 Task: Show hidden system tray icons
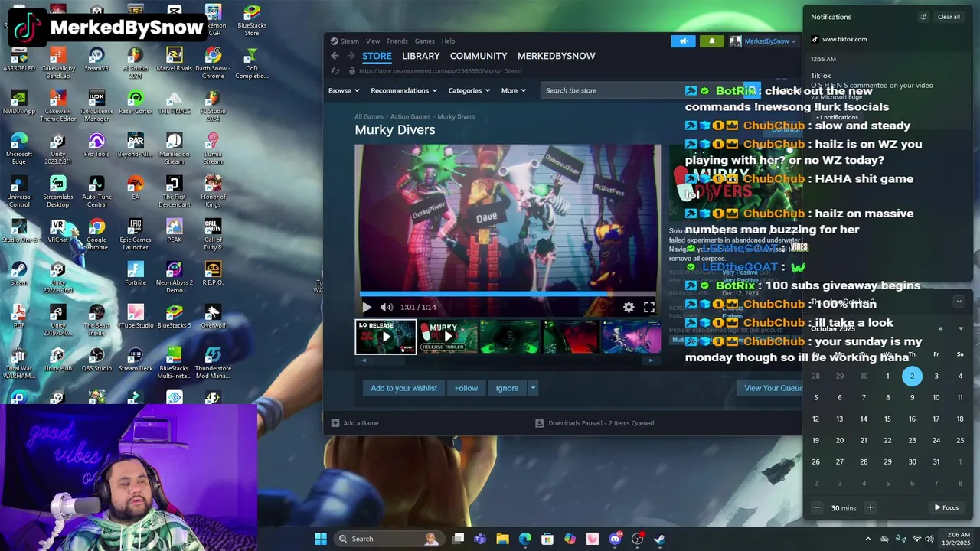point(868,539)
